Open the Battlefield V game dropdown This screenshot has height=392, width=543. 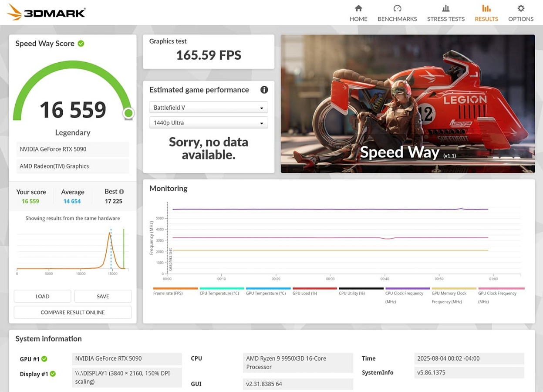click(x=209, y=108)
